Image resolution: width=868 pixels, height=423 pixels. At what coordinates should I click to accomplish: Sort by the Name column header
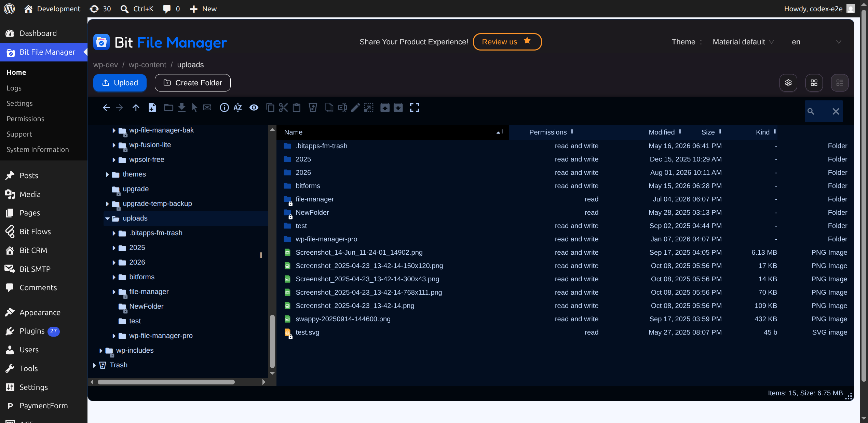click(392, 132)
